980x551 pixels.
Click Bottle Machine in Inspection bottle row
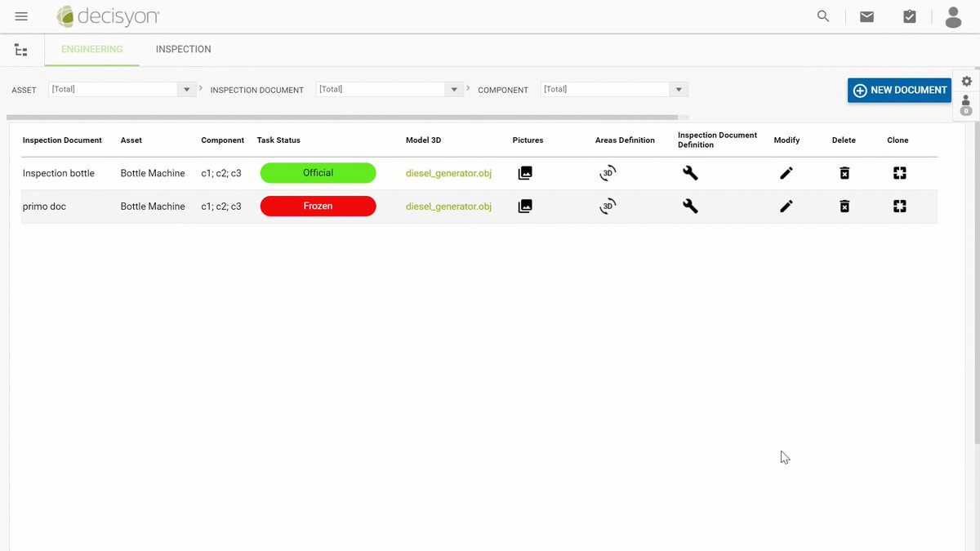(153, 173)
